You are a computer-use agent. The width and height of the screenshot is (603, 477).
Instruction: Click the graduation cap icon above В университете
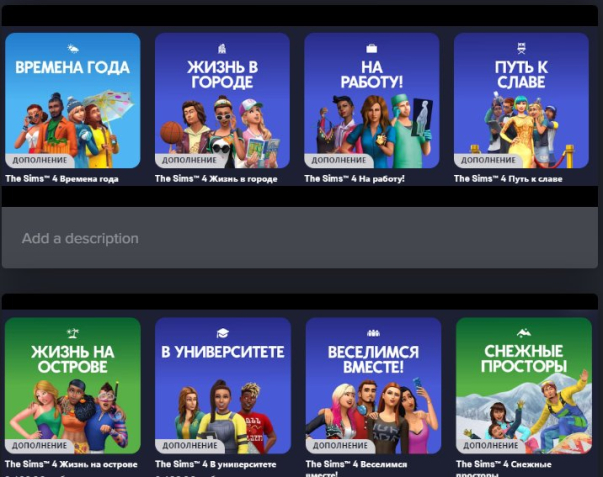[x=223, y=333]
